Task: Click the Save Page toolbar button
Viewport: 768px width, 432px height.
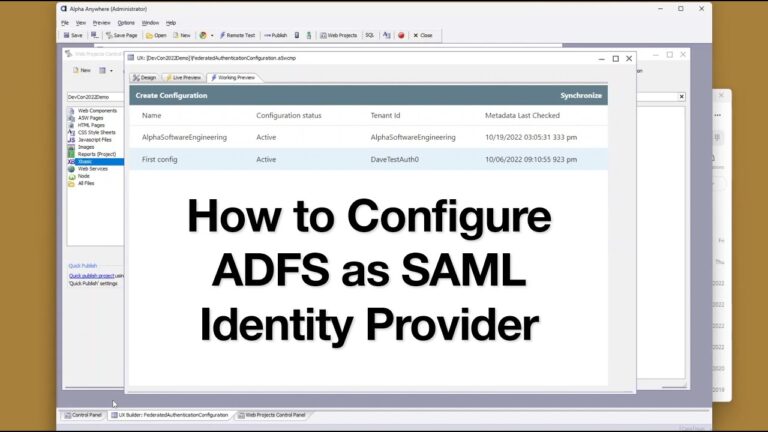Action: coord(121,35)
